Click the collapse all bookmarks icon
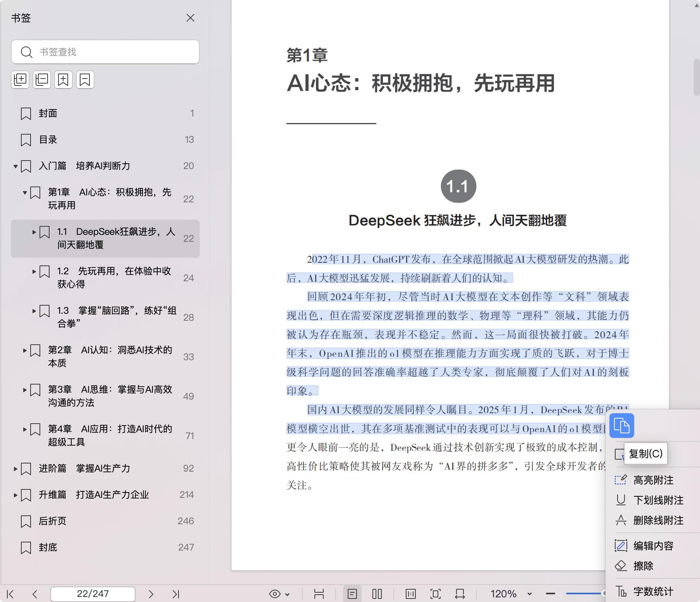The width and height of the screenshot is (700, 602). click(42, 80)
